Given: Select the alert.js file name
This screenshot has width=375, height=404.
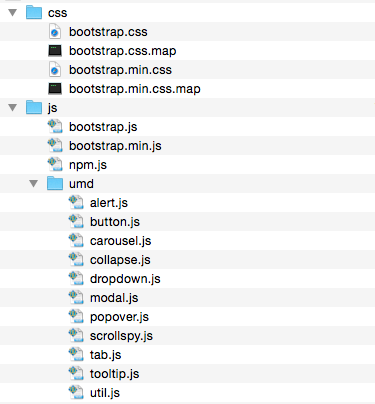Looking at the screenshot, I should 109,203.
